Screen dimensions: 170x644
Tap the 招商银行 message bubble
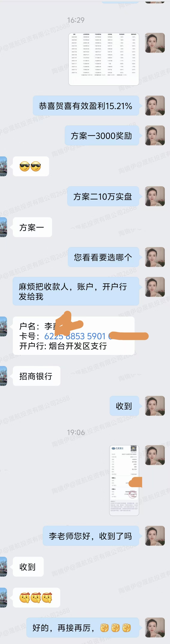click(x=37, y=376)
